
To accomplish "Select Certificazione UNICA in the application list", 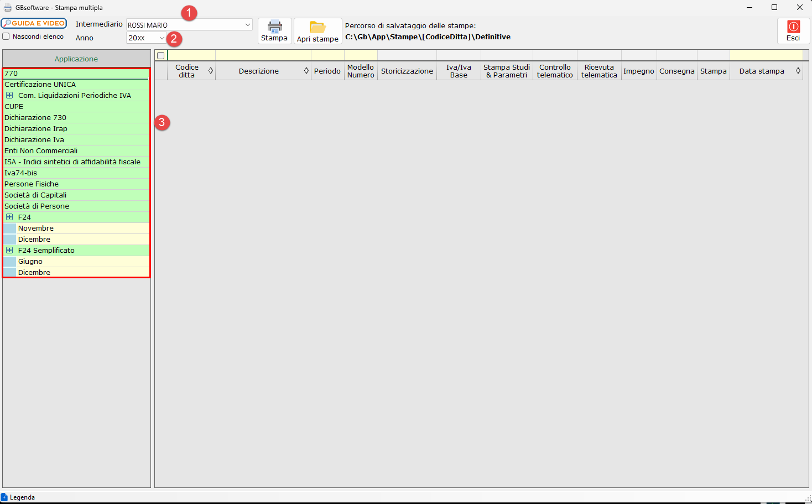I will click(x=40, y=85).
